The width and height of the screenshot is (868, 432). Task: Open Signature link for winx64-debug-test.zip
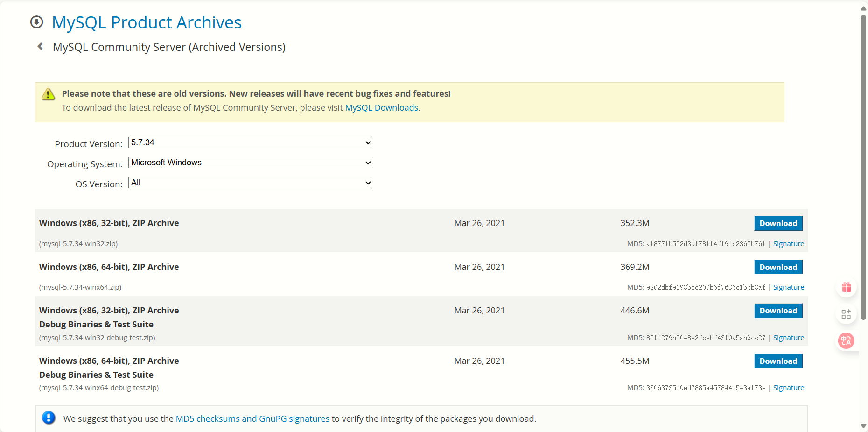pyautogui.click(x=789, y=388)
